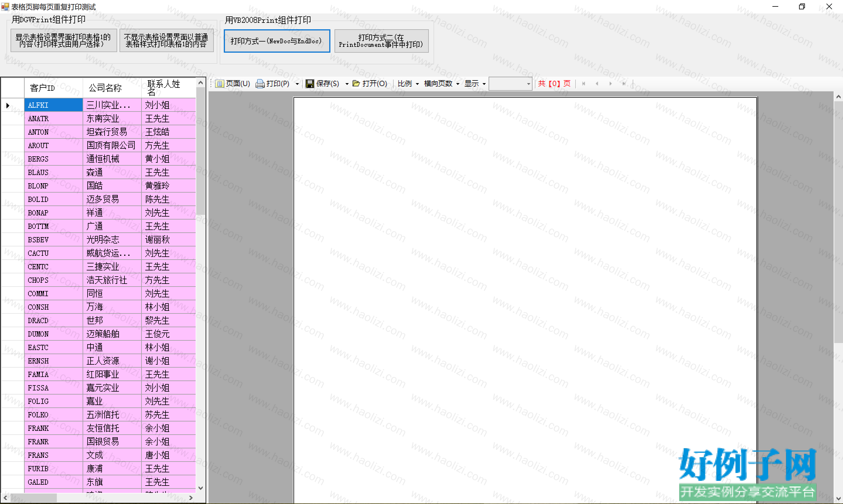This screenshot has height=504, width=843.
Task: Sort by 客户ID column header
Action: 54,88
